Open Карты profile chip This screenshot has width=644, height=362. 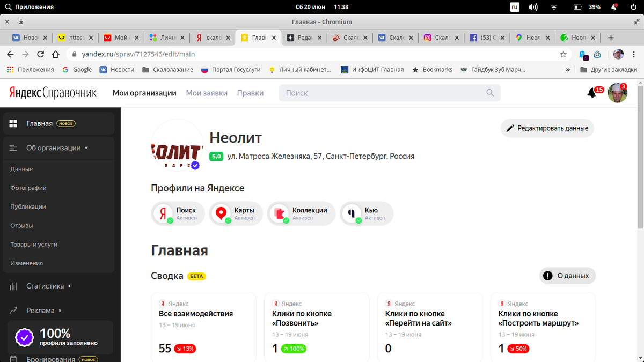[x=236, y=213]
